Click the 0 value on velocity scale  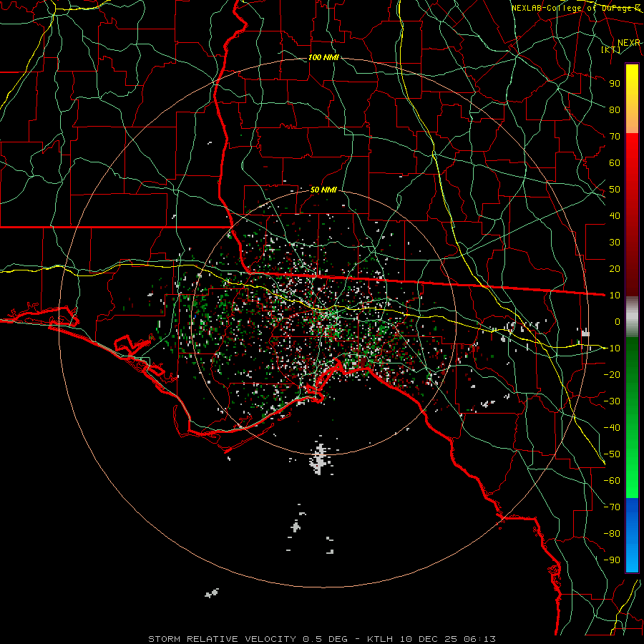(x=618, y=321)
